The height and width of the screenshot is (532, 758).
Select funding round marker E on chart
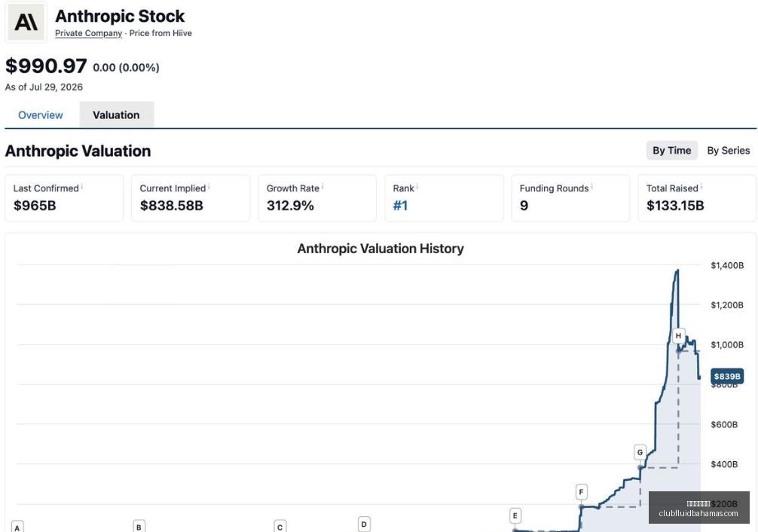[515, 515]
